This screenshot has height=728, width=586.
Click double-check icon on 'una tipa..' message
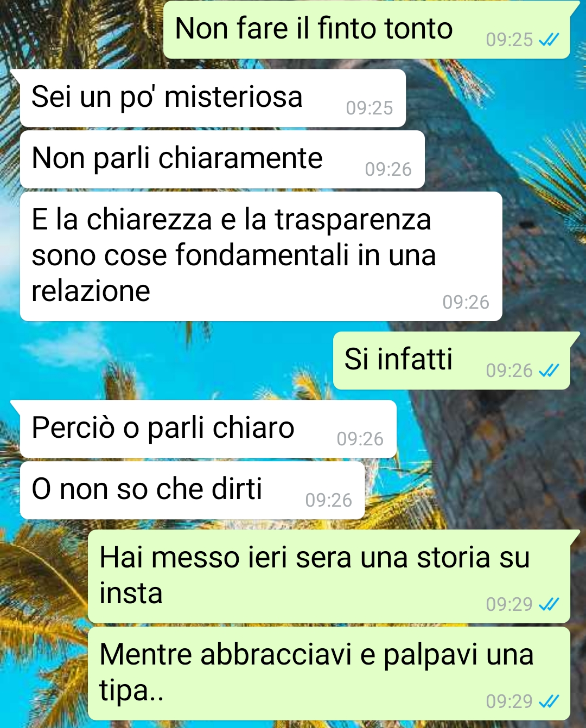tap(549, 701)
